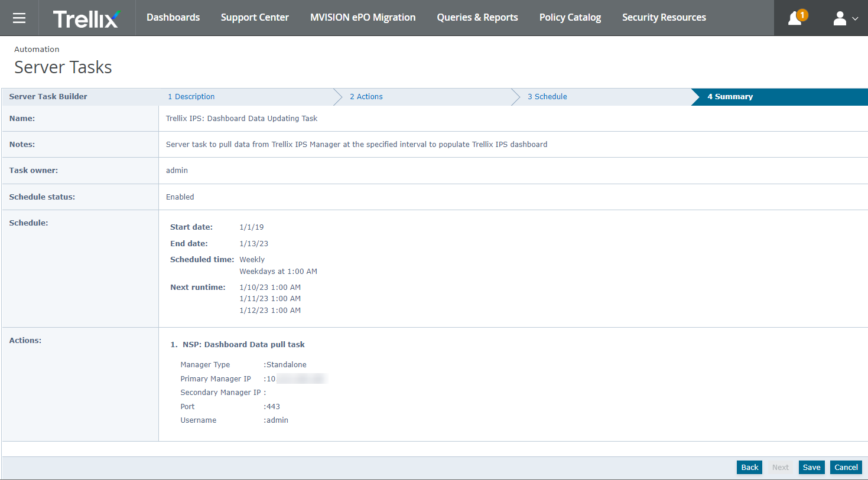Save the server task
868x480 pixels.
(x=811, y=467)
